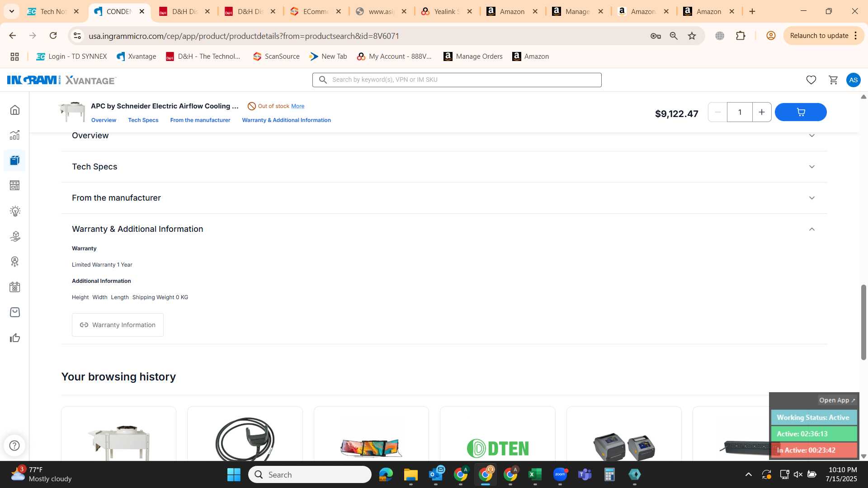Open saved passwords key icon
The width and height of the screenshot is (868, 488).
[x=656, y=36]
